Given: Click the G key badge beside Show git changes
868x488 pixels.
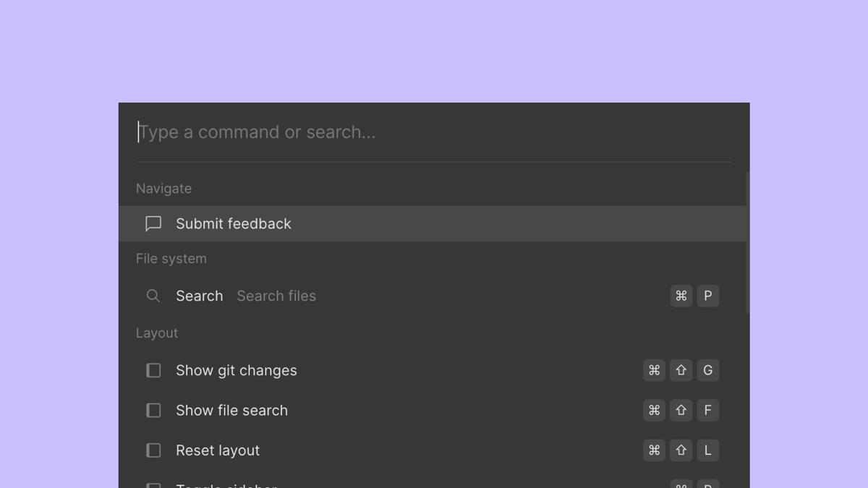Looking at the screenshot, I should click(x=707, y=370).
